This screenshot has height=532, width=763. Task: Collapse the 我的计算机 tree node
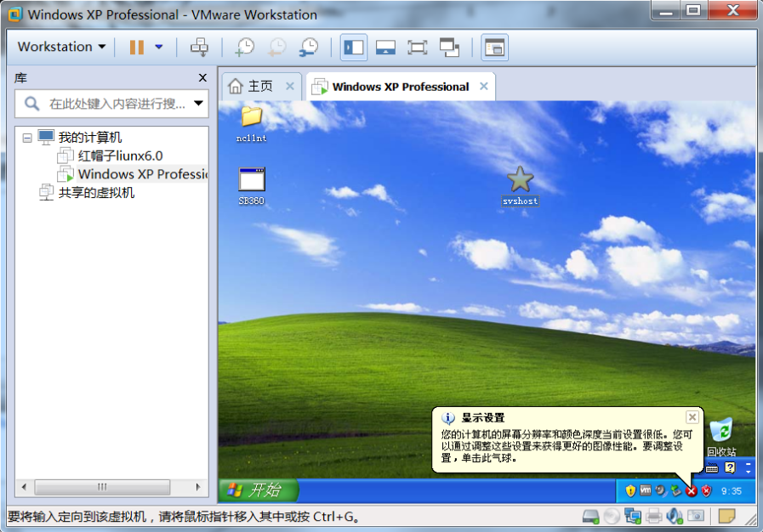point(27,139)
